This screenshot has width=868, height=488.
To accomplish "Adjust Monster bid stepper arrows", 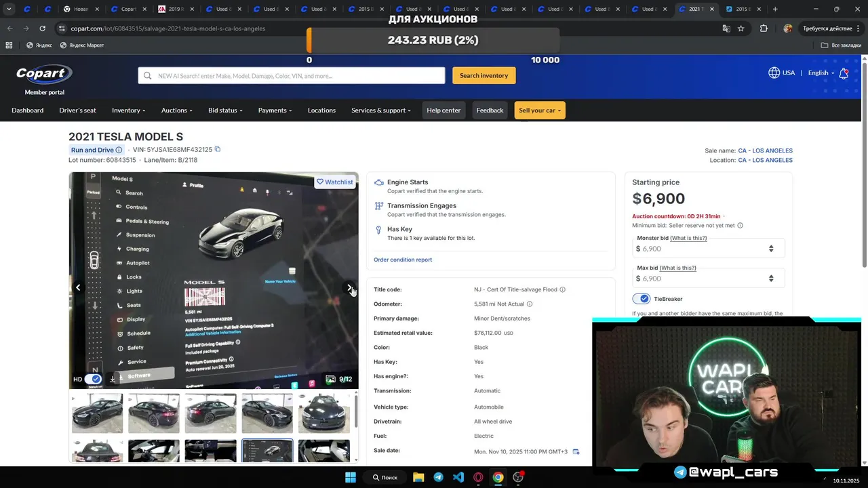I will (x=771, y=249).
